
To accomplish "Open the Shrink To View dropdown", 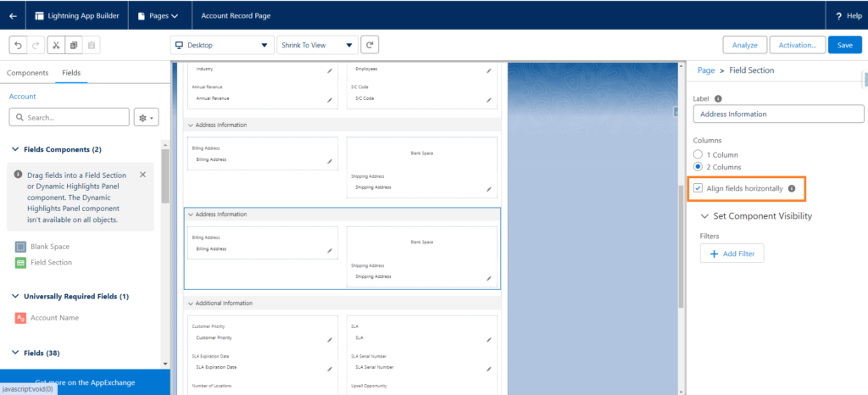I will 317,46.
